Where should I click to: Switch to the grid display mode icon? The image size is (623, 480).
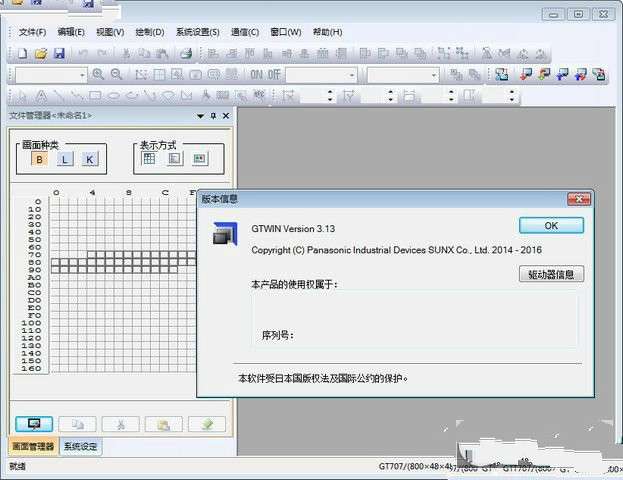click(x=149, y=159)
